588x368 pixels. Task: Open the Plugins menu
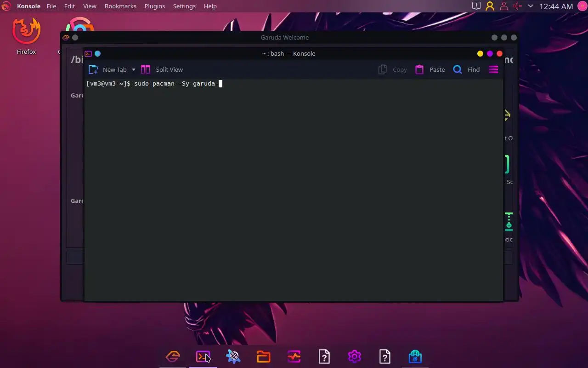coord(155,6)
